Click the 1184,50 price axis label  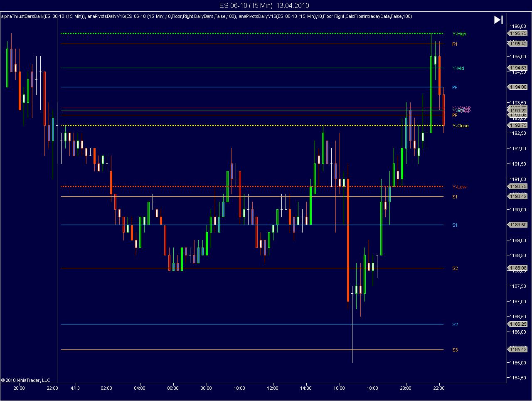pyautogui.click(x=518, y=378)
